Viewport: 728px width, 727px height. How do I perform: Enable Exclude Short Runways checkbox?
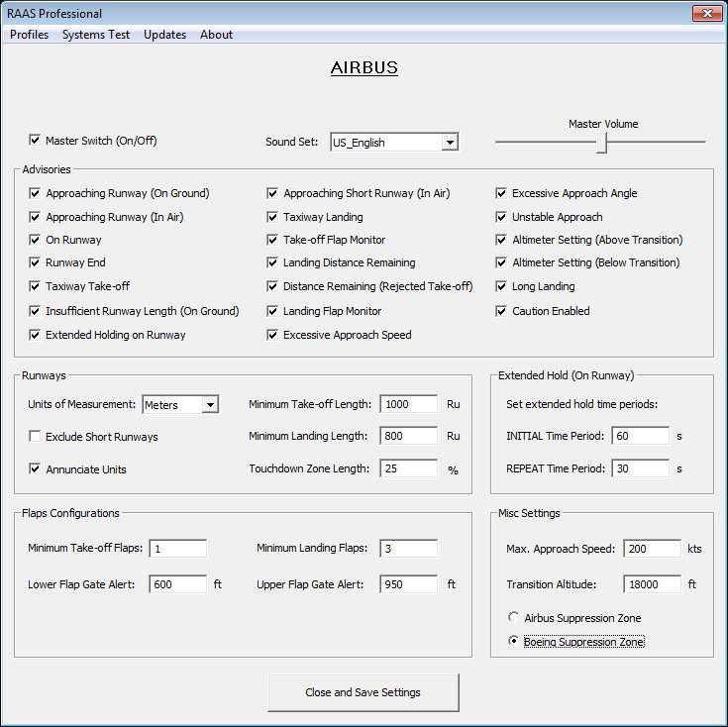coord(35,436)
